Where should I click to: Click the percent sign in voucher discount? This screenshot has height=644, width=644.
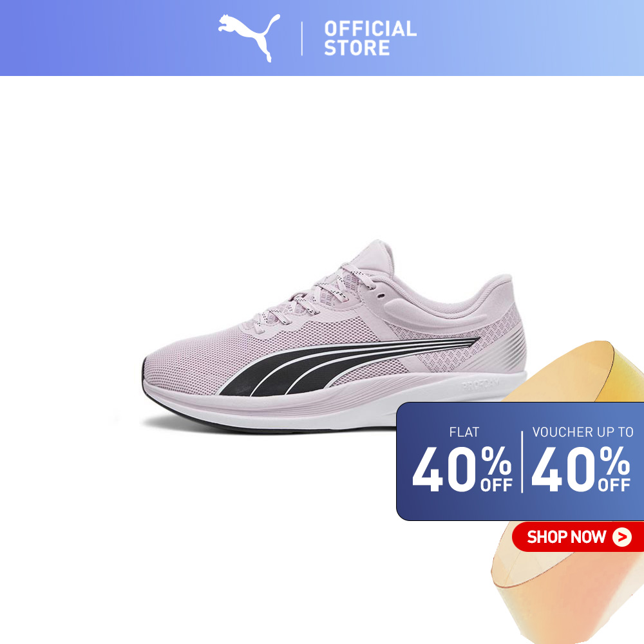[x=614, y=461]
